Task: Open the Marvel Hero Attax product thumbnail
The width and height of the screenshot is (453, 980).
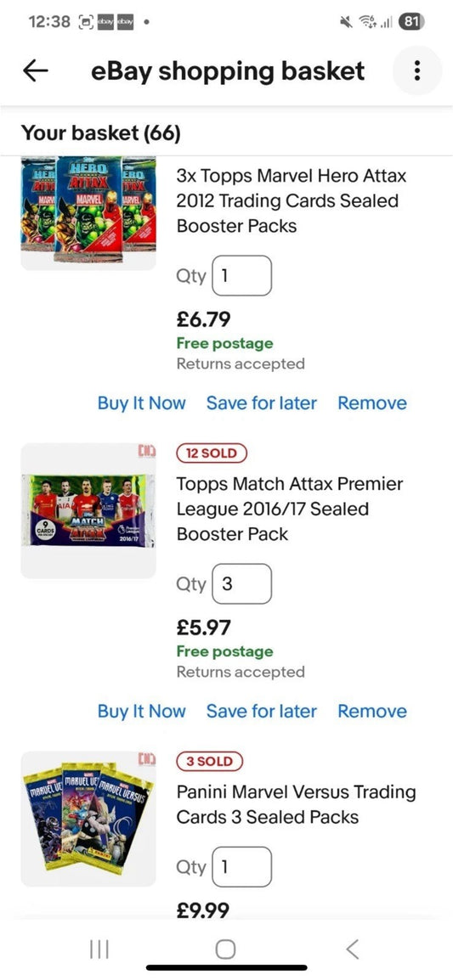Action: coord(88,212)
